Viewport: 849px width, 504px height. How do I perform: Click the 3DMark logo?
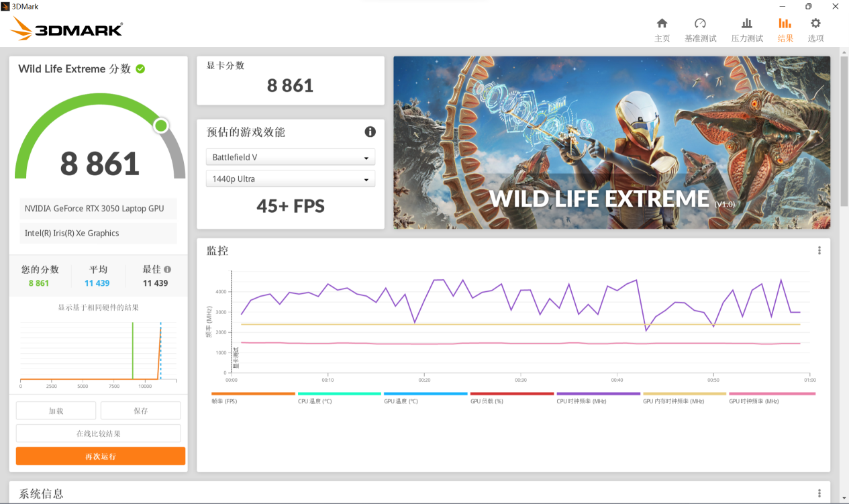pos(66,29)
